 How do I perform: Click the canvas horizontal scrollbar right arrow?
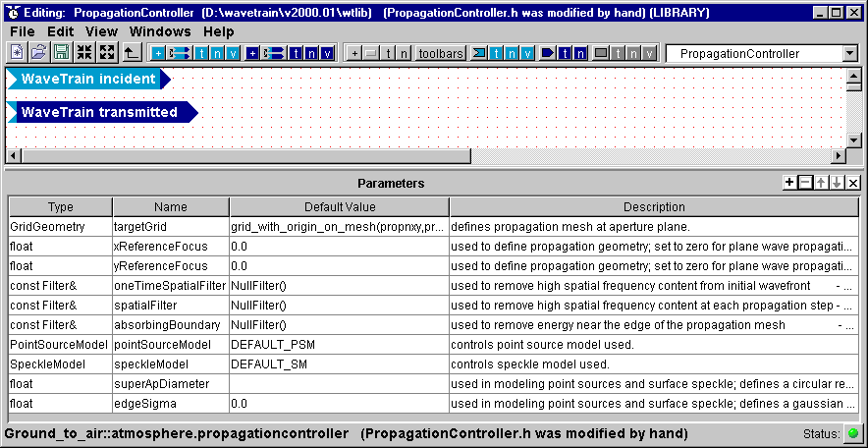click(840, 156)
